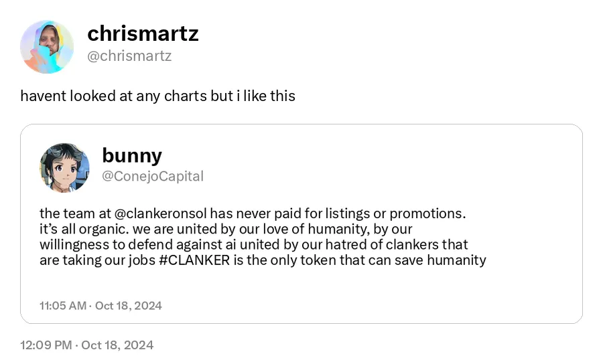
Task: Open the @ConejoCapital handle
Action: [x=153, y=176]
